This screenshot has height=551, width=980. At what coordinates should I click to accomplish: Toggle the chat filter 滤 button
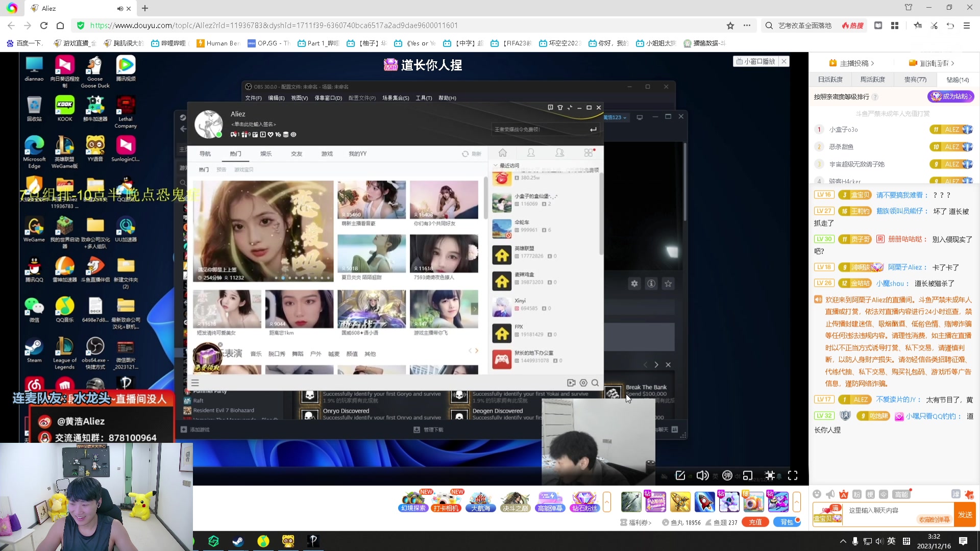click(x=956, y=494)
